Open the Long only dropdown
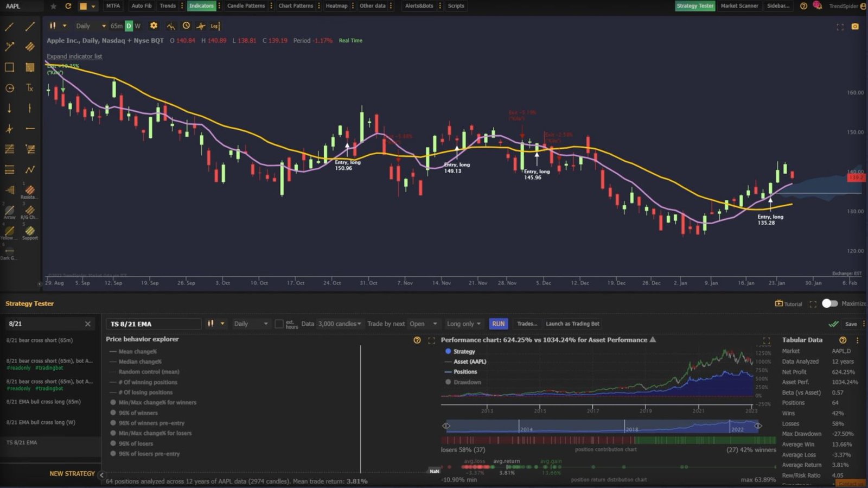The height and width of the screenshot is (488, 868). tap(464, 324)
